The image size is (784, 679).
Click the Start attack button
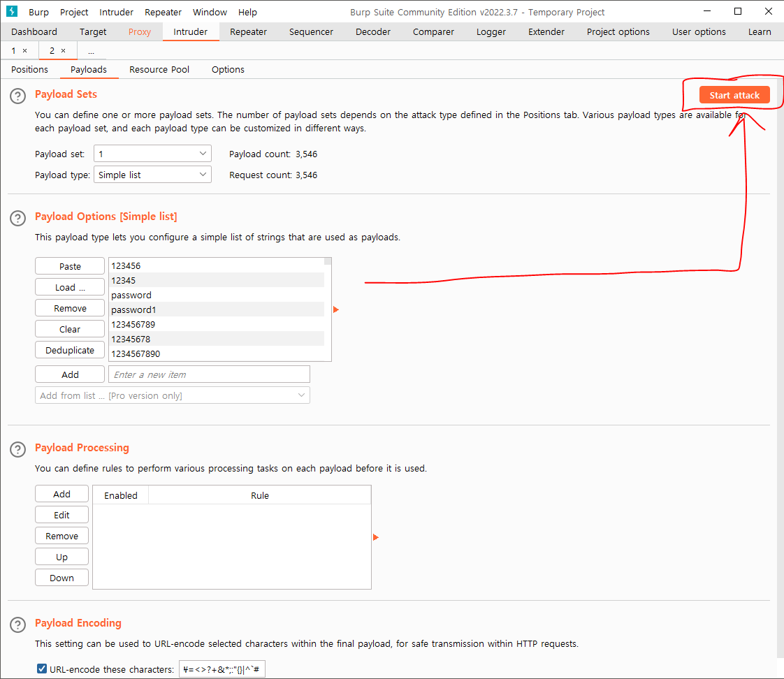tap(734, 95)
